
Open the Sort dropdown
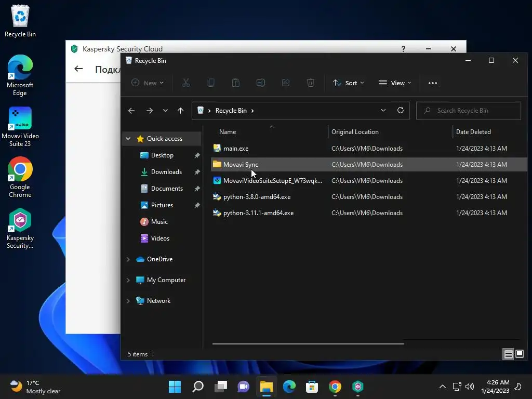point(349,83)
